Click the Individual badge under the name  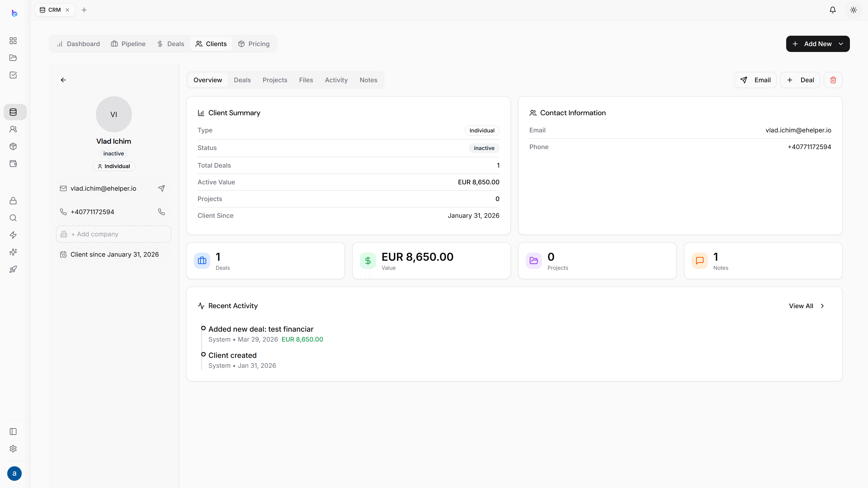(114, 166)
